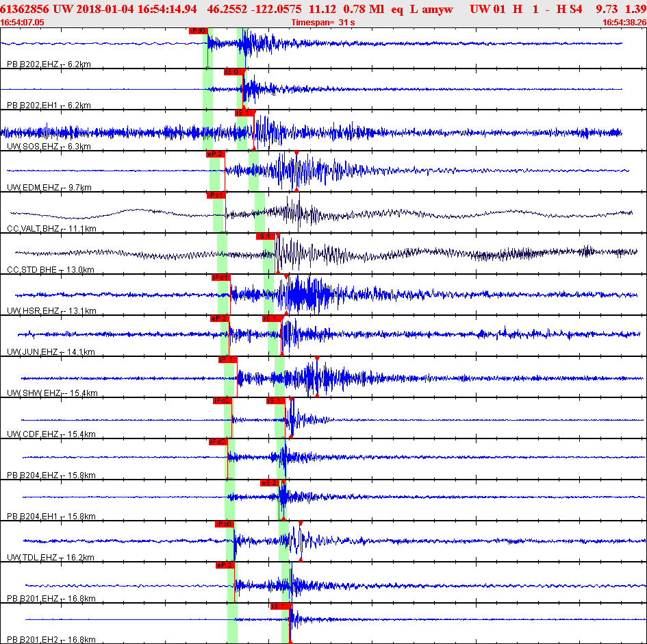The height and width of the screenshot is (644, 647).
Task: Select the eP 2 pick on UW EDM EHZ
Action: [216, 154]
